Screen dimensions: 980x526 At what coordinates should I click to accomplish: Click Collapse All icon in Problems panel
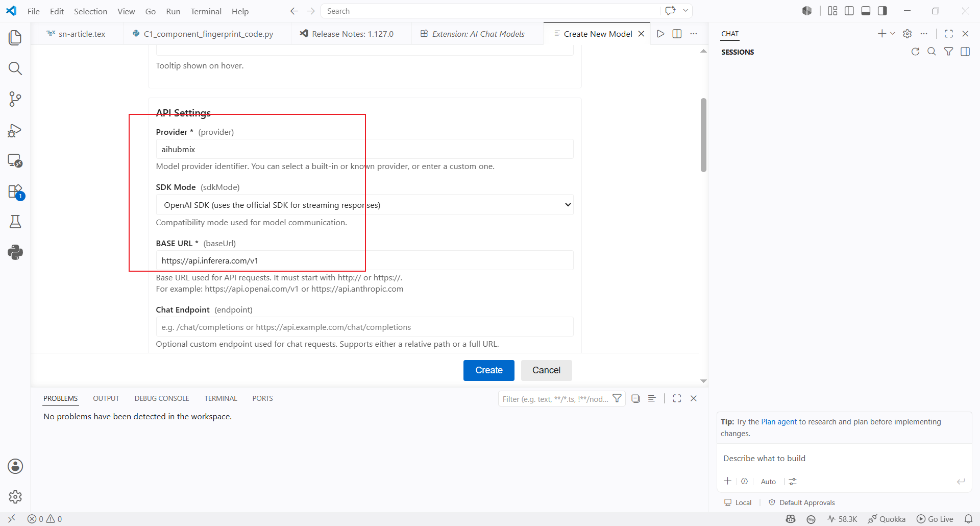click(x=635, y=399)
